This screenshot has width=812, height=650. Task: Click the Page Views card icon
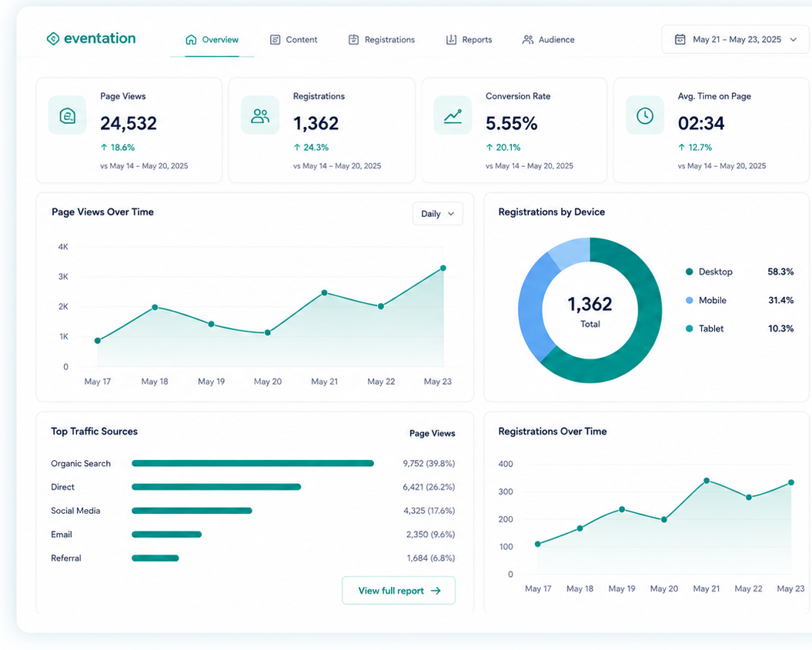pyautogui.click(x=67, y=115)
